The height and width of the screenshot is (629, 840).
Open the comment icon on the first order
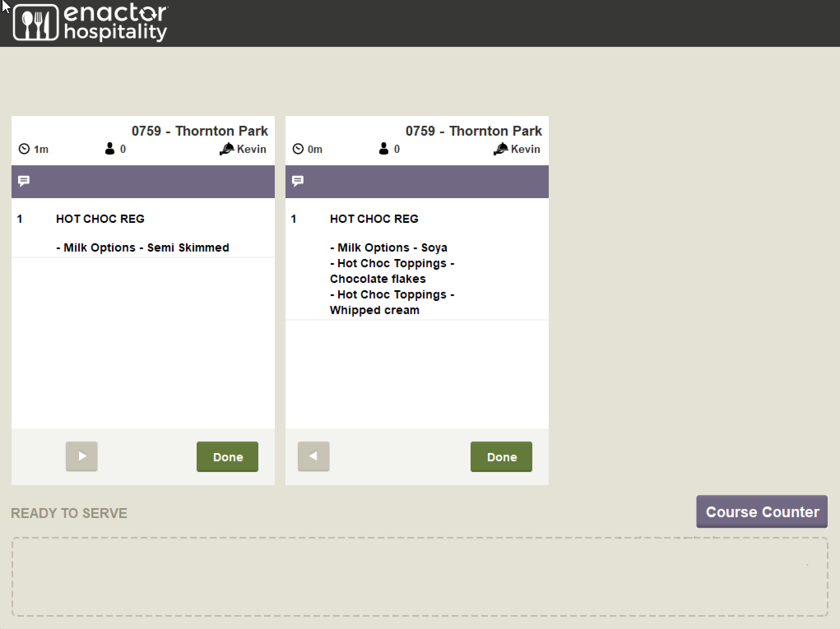24,181
